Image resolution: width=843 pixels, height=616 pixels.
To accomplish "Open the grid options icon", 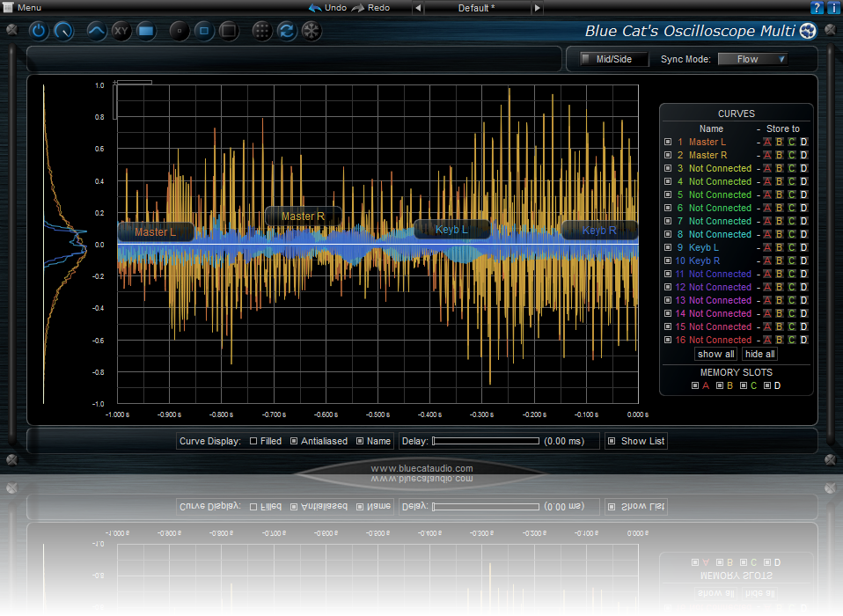I will pyautogui.click(x=261, y=30).
